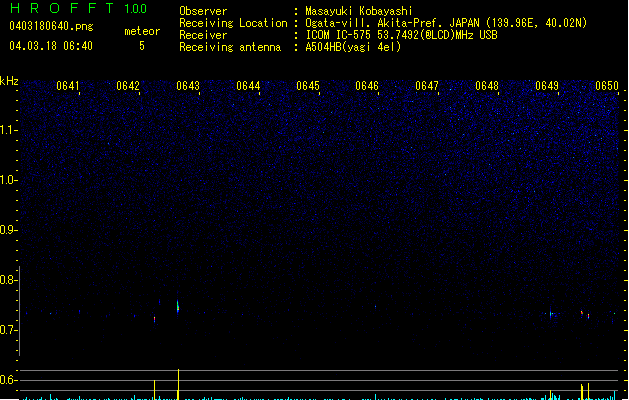Click the 0641 time marker
Viewport: 629px width, 400px height.
(68, 86)
